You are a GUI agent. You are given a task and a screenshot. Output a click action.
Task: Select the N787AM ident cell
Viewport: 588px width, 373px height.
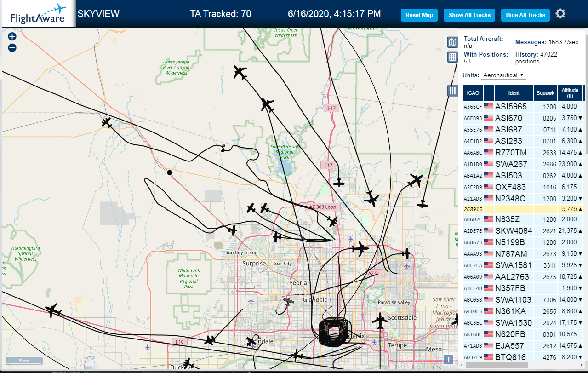514,254
